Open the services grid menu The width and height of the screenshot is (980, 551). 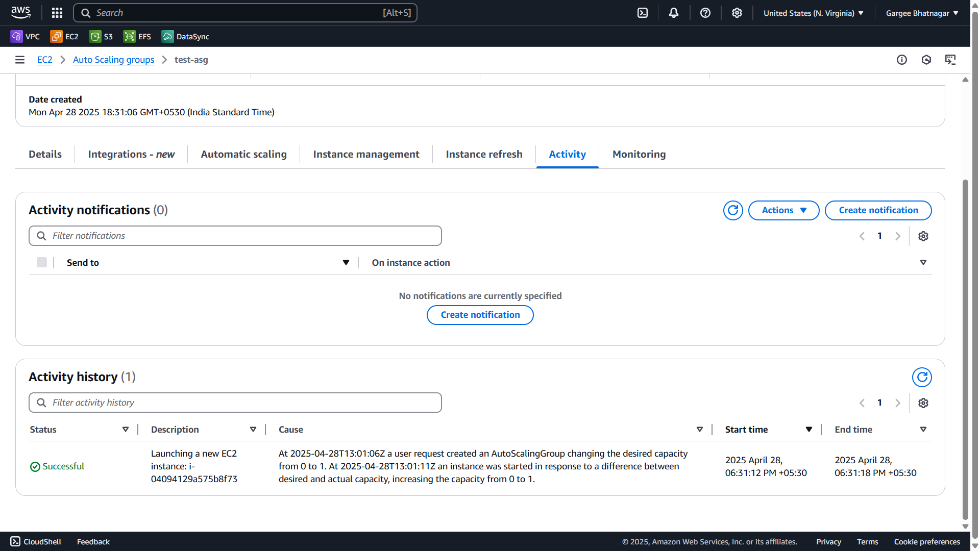click(x=57, y=13)
